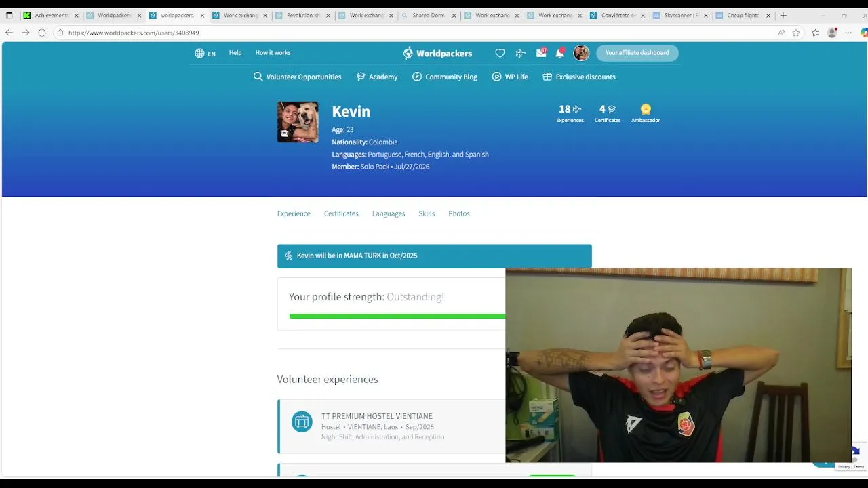Open the browser profile icon

tap(832, 33)
